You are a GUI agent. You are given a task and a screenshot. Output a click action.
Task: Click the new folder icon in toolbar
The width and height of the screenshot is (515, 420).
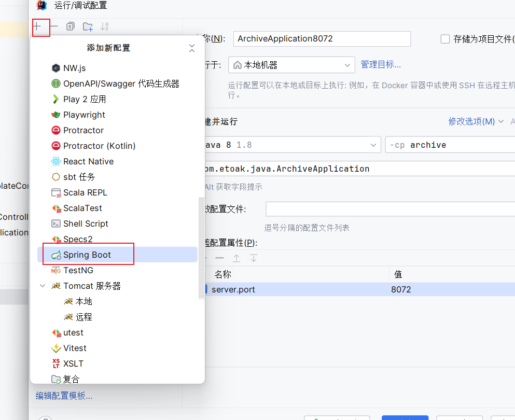point(87,26)
